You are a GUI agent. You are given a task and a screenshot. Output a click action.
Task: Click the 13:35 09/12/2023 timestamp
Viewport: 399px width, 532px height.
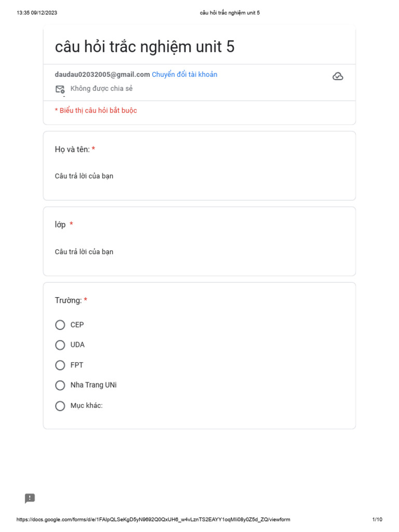[x=37, y=12]
